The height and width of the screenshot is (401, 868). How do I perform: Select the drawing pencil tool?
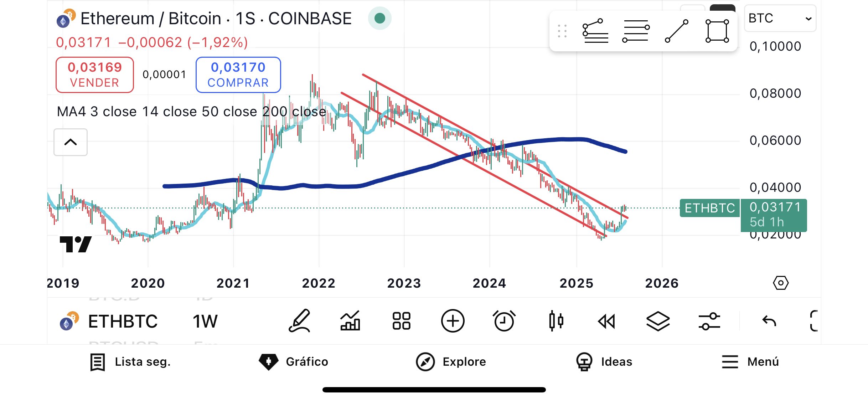pyautogui.click(x=299, y=321)
